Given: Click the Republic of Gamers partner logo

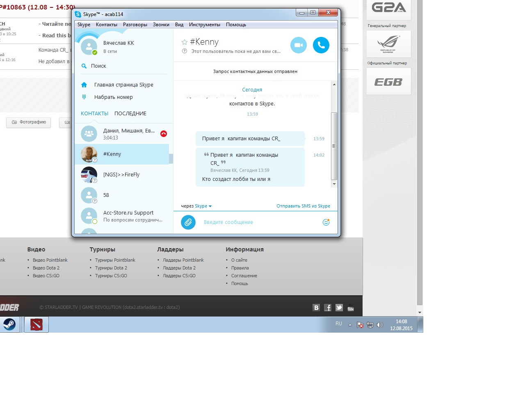Looking at the screenshot, I should 388,44.
